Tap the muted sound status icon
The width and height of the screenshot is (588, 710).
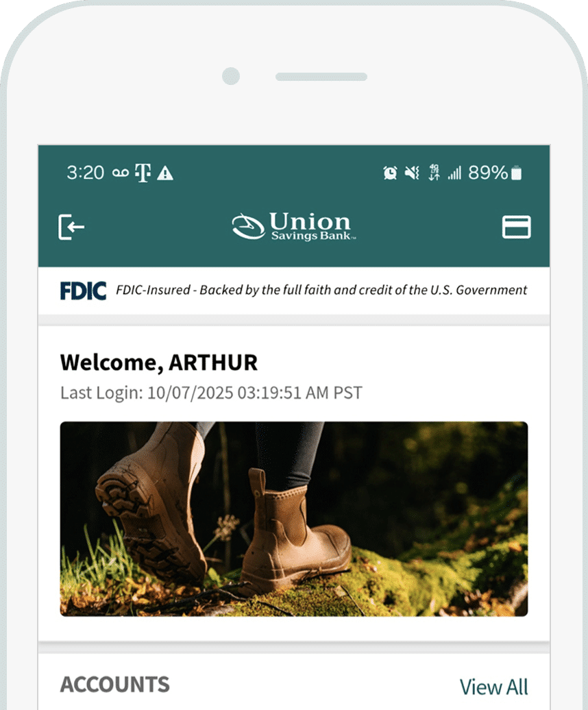click(x=412, y=173)
